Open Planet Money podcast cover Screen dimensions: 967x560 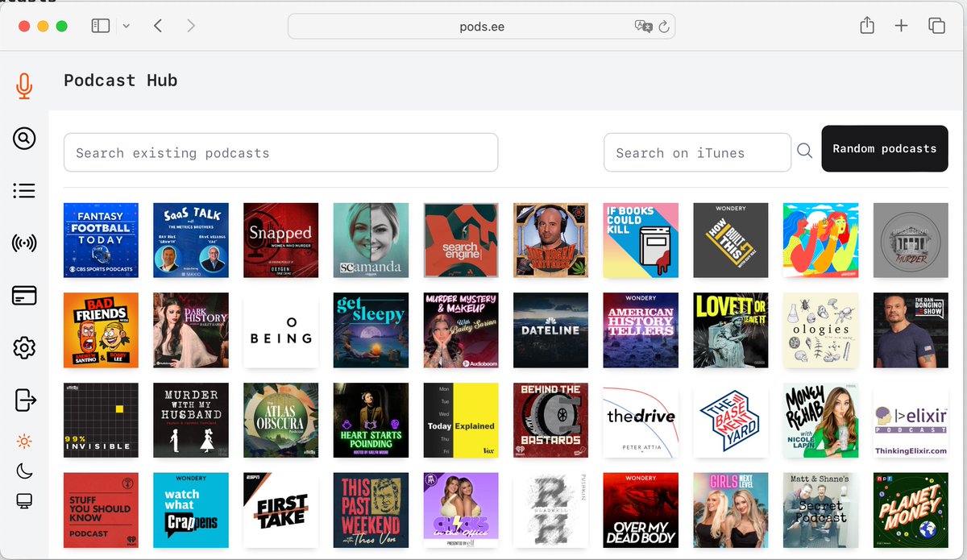click(x=911, y=510)
